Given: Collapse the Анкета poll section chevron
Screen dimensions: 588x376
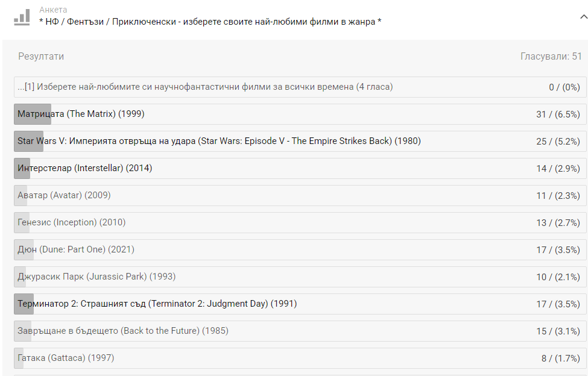Looking at the screenshot, I should coord(583,17).
